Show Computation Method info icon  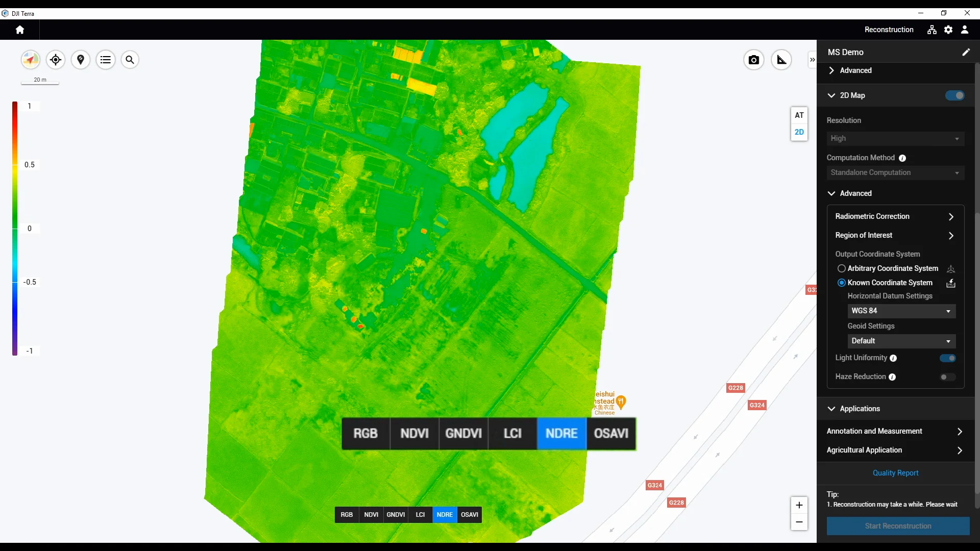[x=902, y=158]
